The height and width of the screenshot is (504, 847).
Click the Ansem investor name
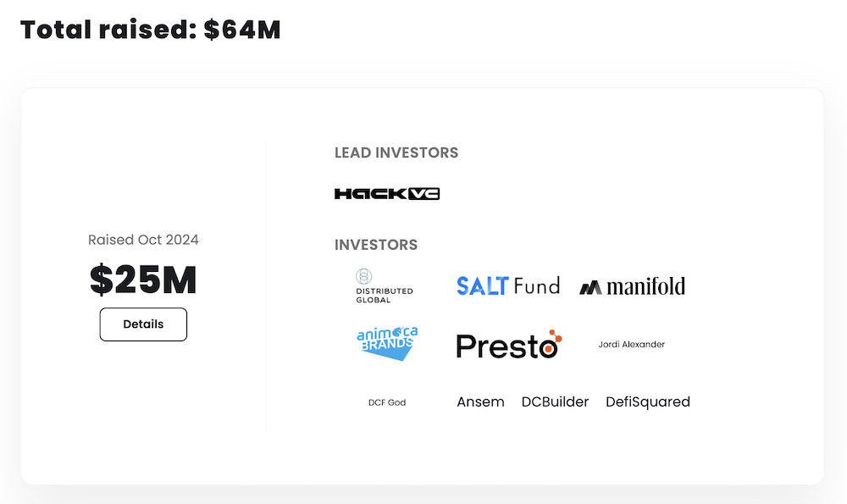[480, 402]
